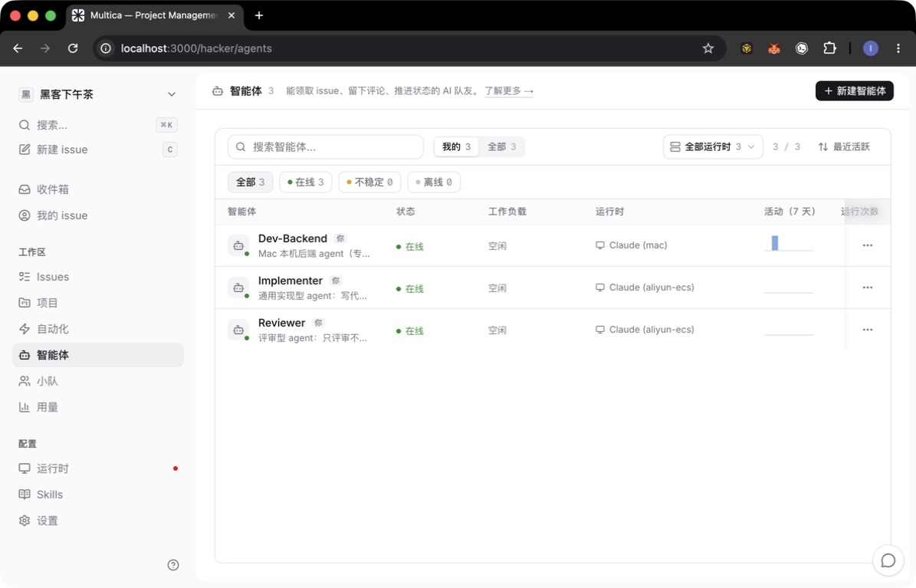
Task: Open 设置 settings in sidebar
Action: (97, 521)
